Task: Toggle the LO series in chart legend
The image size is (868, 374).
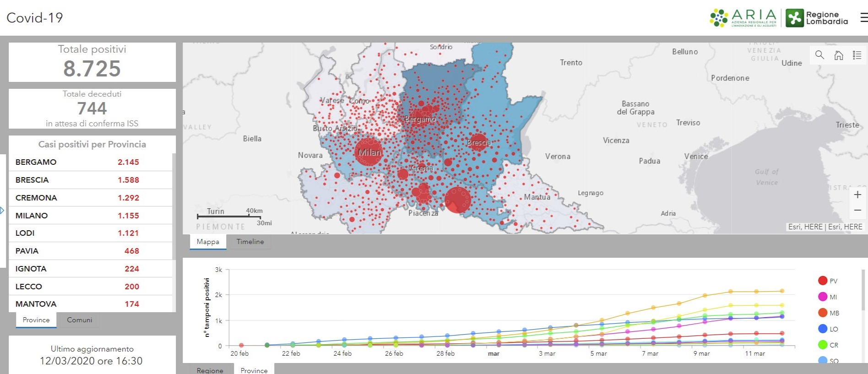Action: 828,329
